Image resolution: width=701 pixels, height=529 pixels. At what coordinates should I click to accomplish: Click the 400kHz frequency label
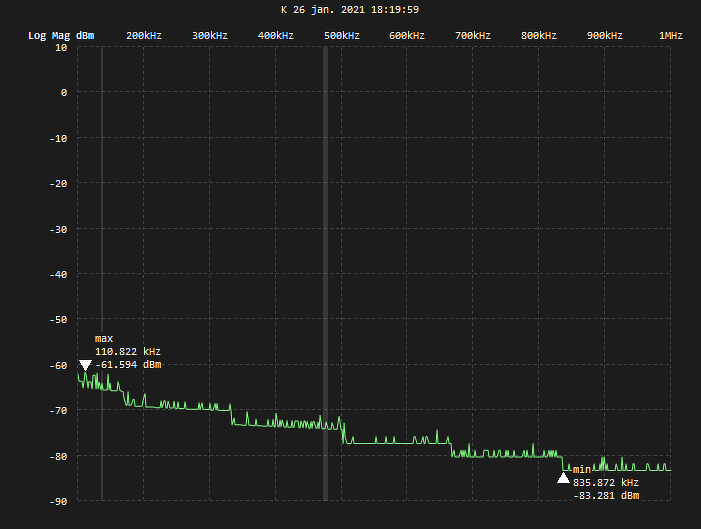point(275,35)
